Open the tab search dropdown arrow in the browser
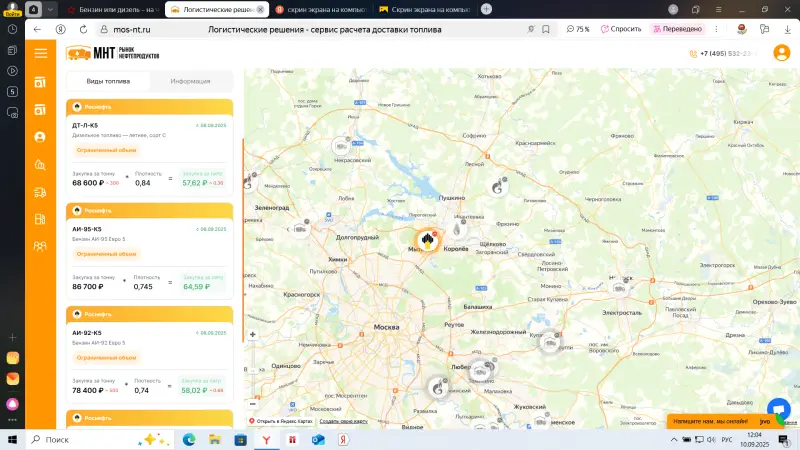 pyautogui.click(x=50, y=9)
